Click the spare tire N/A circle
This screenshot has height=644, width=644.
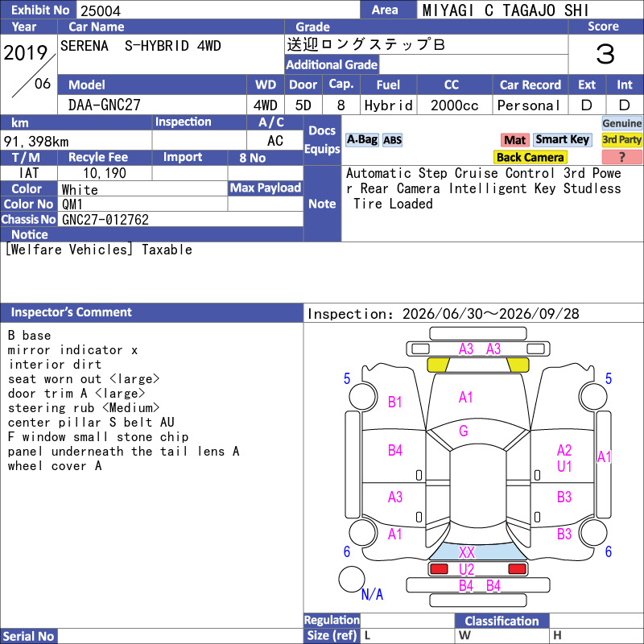tap(352, 579)
